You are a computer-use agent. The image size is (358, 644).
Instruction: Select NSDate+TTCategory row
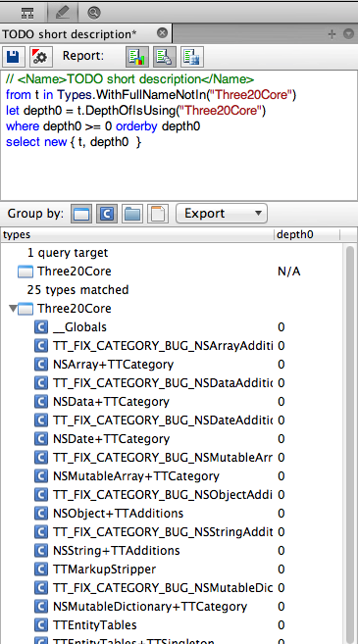(173, 439)
